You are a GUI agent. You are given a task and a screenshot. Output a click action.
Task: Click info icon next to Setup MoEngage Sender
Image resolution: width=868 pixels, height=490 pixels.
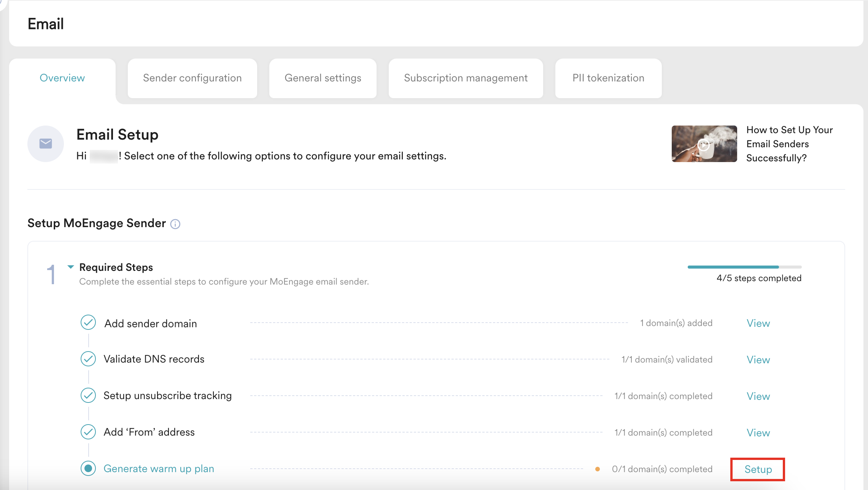coord(175,224)
